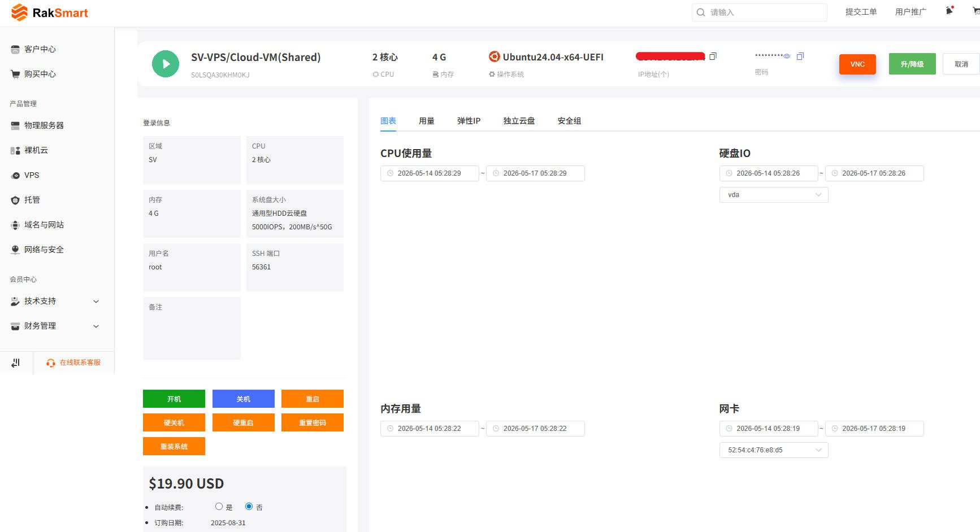Click the 重置密码 button
This screenshot has height=532, width=980.
pos(313,422)
